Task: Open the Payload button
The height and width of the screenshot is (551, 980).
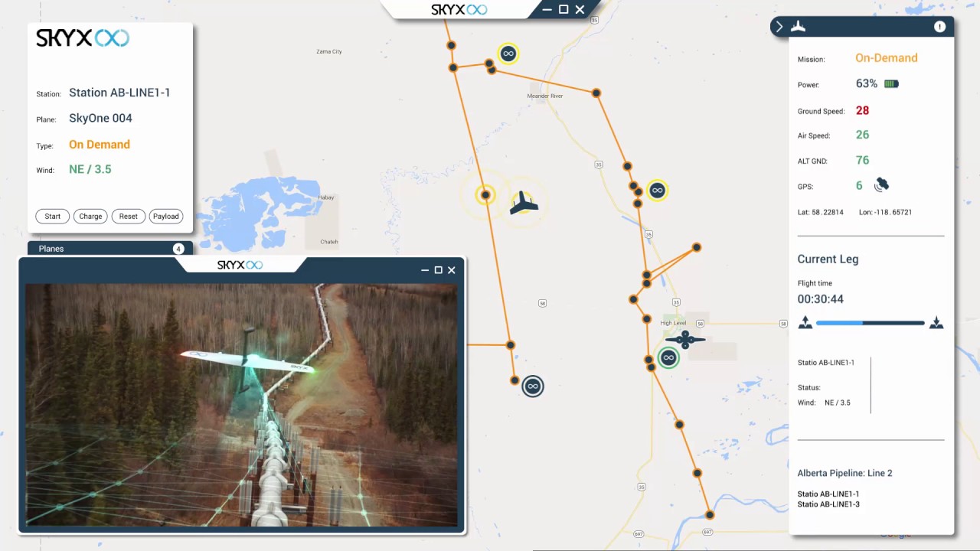Action: pyautogui.click(x=165, y=217)
